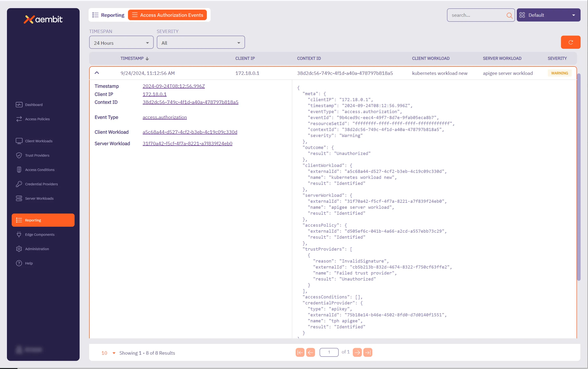Click into the search input field
The height and width of the screenshot is (369, 588).
[477, 15]
